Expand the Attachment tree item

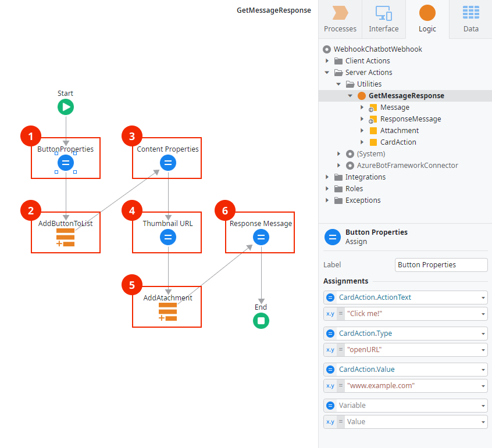tap(362, 130)
